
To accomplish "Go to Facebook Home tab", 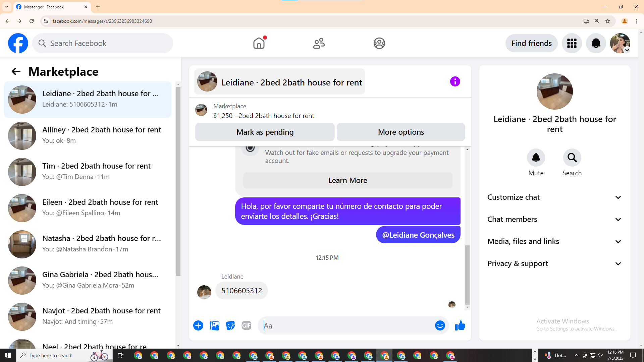I will click(x=259, y=43).
